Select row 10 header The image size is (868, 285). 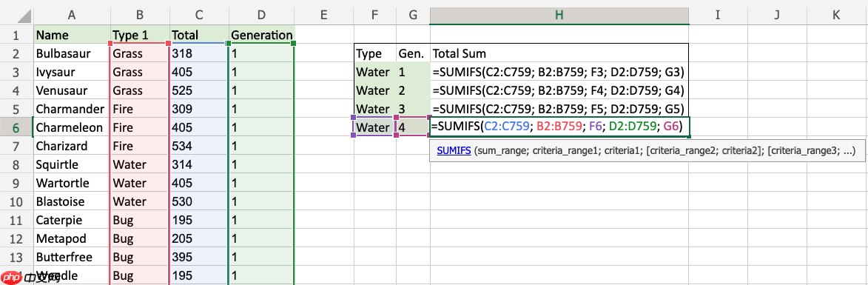coord(16,202)
